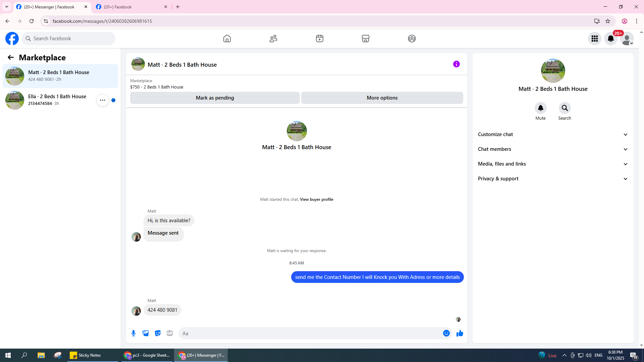Open More options for the listing
This screenshot has width=644, height=362.
coord(382,98)
